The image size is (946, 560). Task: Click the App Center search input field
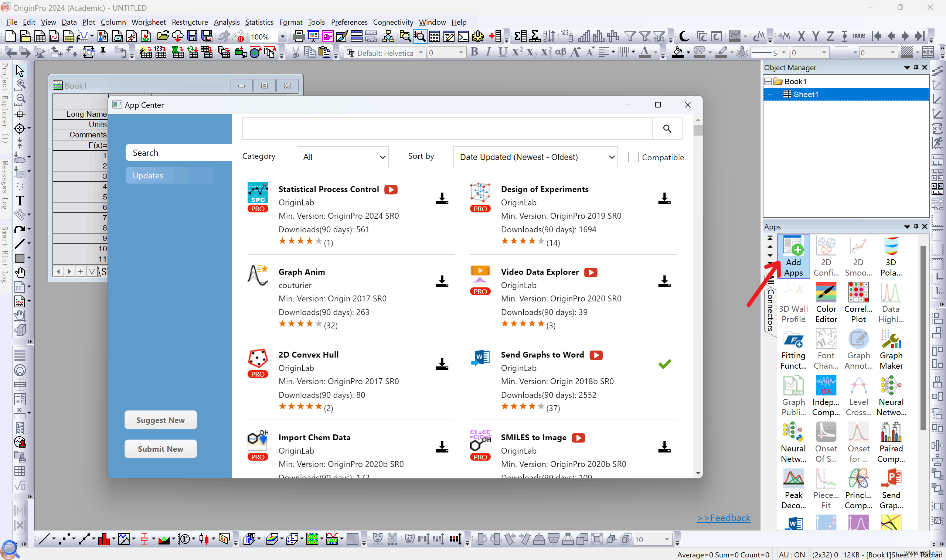(448, 129)
